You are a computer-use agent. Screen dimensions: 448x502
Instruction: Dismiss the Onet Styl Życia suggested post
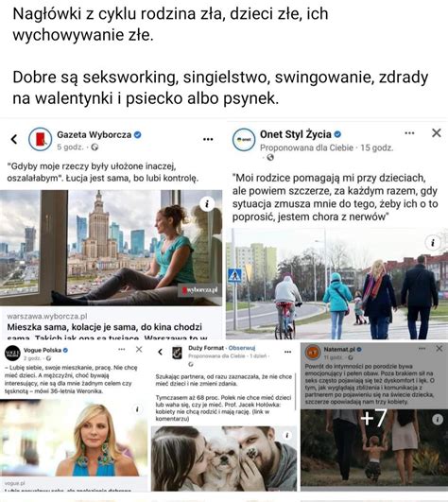(437, 133)
